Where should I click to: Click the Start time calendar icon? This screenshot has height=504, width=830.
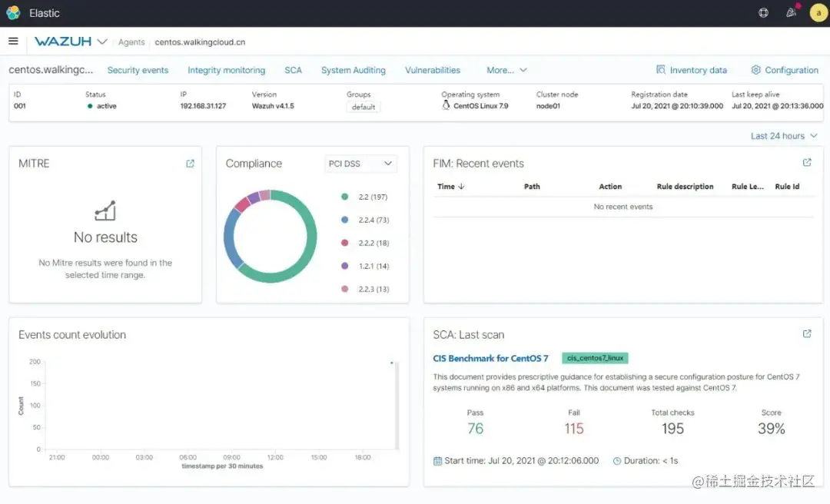[438, 461]
